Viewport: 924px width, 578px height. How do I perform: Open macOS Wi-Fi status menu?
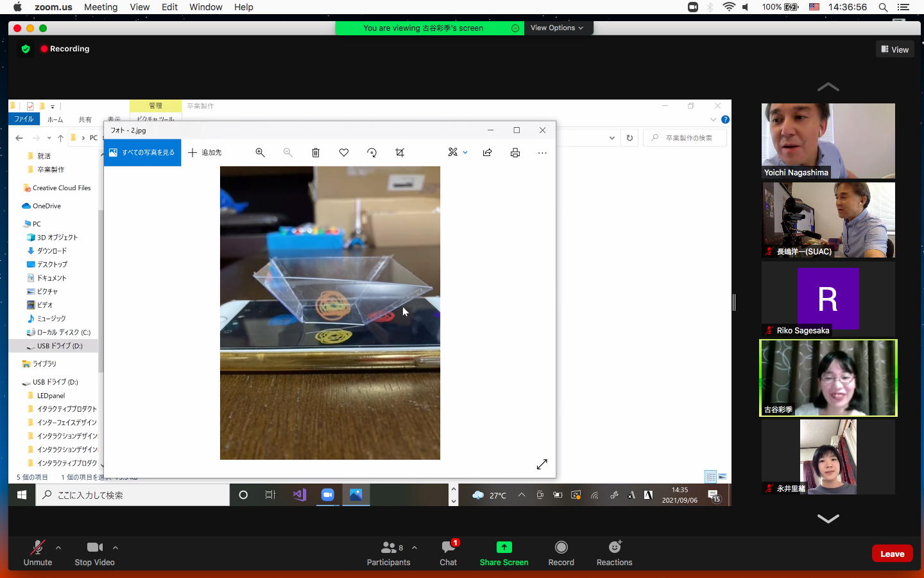pyautogui.click(x=729, y=7)
